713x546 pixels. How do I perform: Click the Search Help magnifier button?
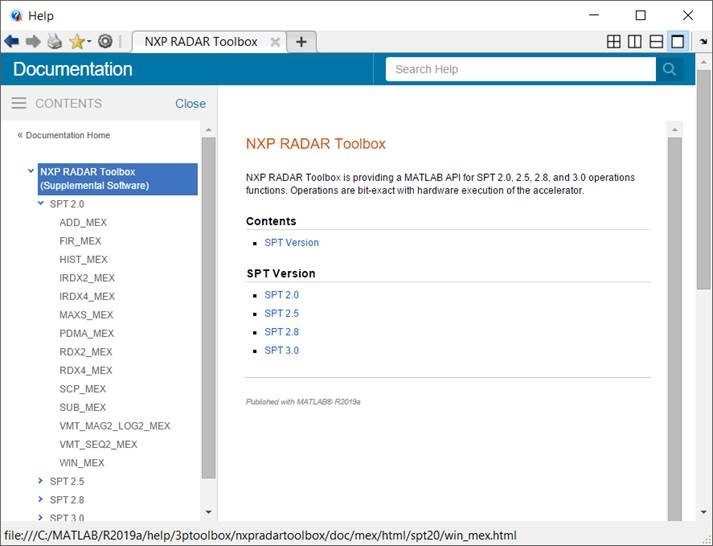click(669, 69)
